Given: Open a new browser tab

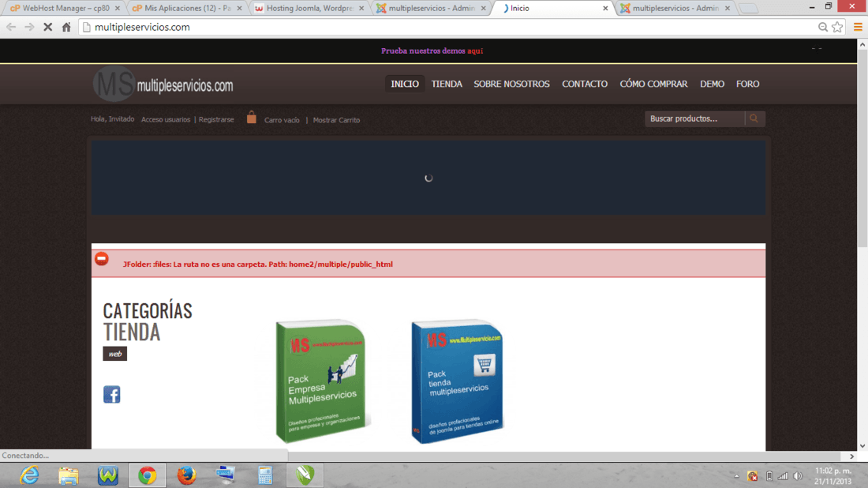Looking at the screenshot, I should [748, 9].
